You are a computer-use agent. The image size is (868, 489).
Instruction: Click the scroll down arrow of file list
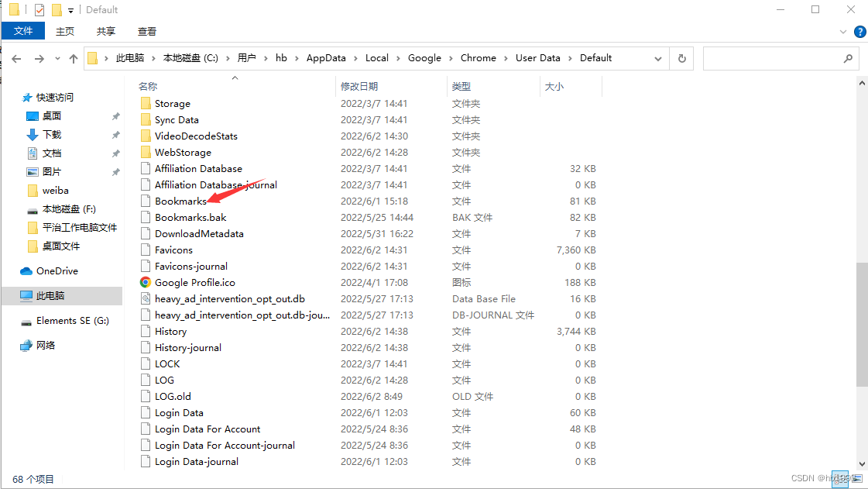(x=862, y=464)
